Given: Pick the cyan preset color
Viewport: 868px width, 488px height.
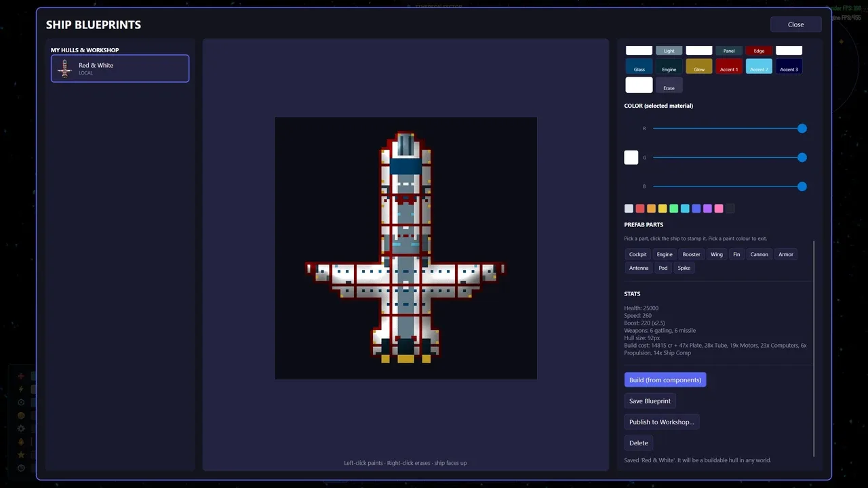Looking at the screenshot, I should 685,209.
